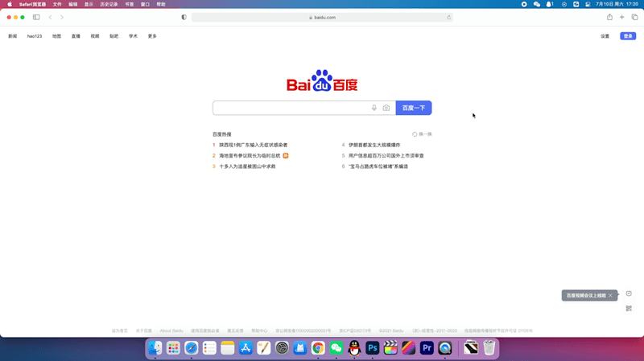Open the 视频 link
This screenshot has height=361, width=644.
(95, 36)
